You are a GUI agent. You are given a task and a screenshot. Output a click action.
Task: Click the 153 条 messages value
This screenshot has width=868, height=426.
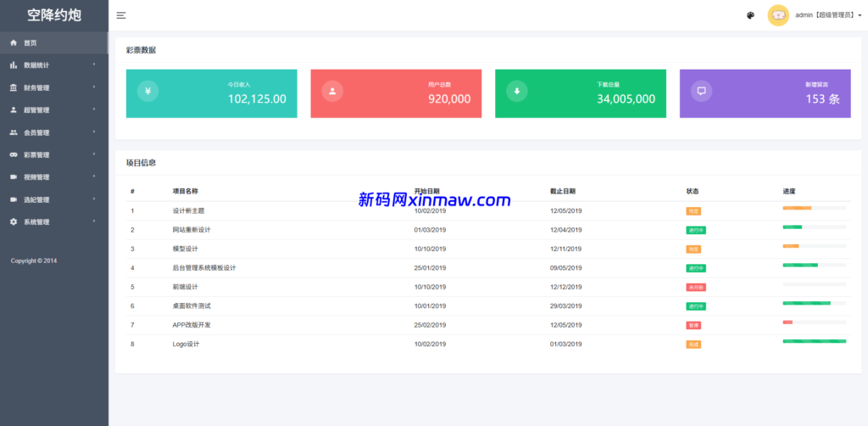point(822,99)
